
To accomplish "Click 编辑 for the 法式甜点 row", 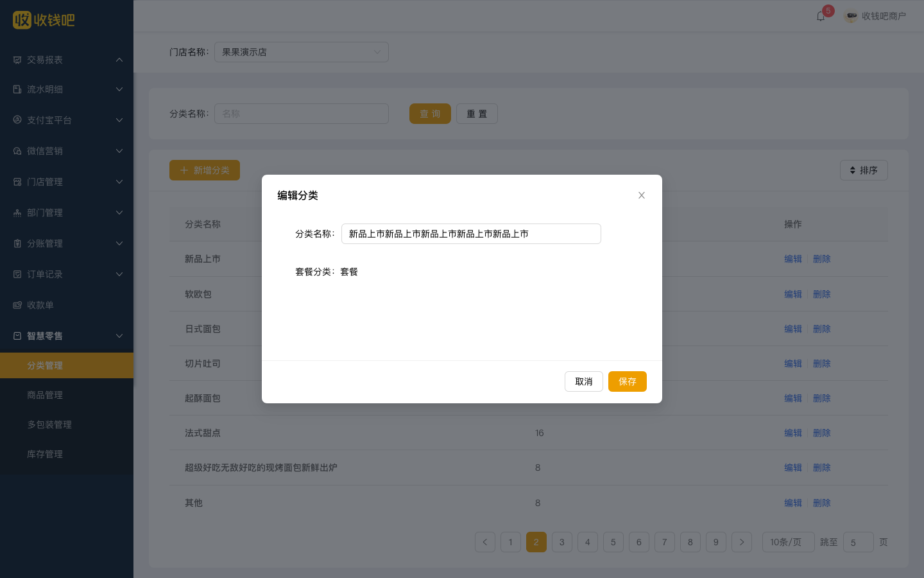I will pos(793,433).
